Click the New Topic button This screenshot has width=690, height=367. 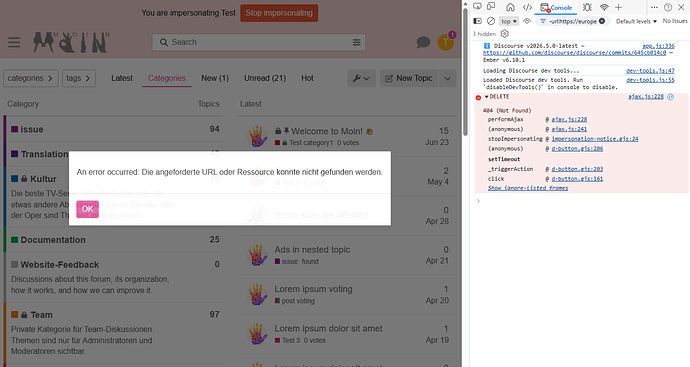click(409, 78)
